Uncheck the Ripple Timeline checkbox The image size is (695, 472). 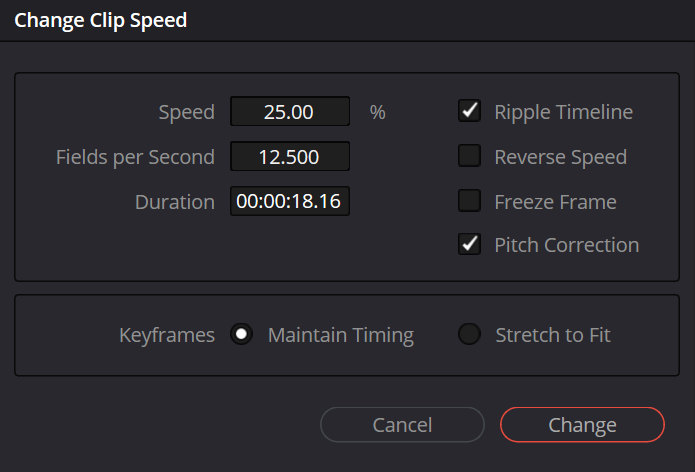click(470, 112)
